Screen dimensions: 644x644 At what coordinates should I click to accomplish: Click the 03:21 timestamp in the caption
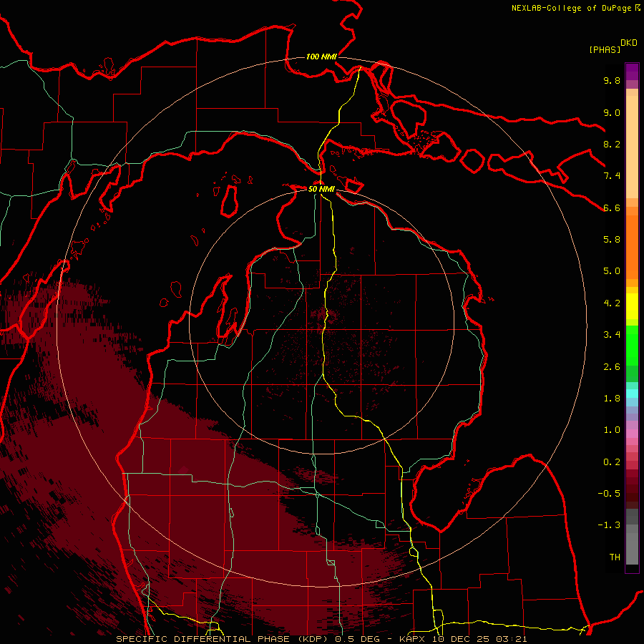511,639
